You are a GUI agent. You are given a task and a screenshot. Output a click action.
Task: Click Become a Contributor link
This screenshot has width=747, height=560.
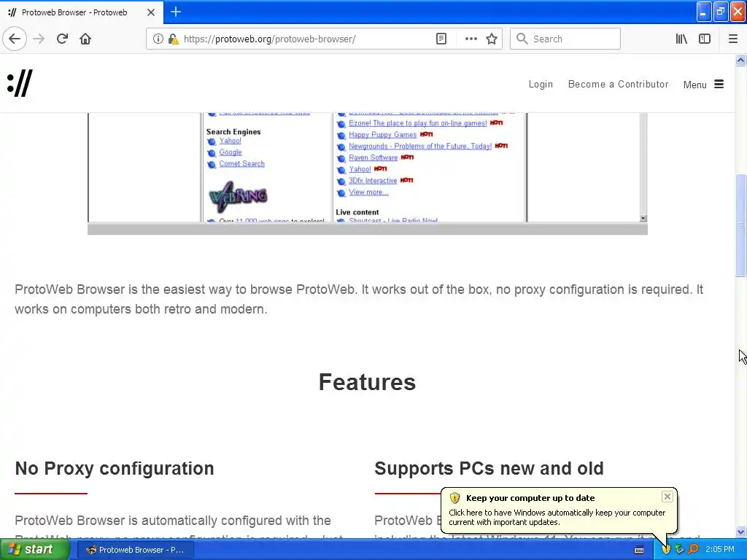click(619, 85)
